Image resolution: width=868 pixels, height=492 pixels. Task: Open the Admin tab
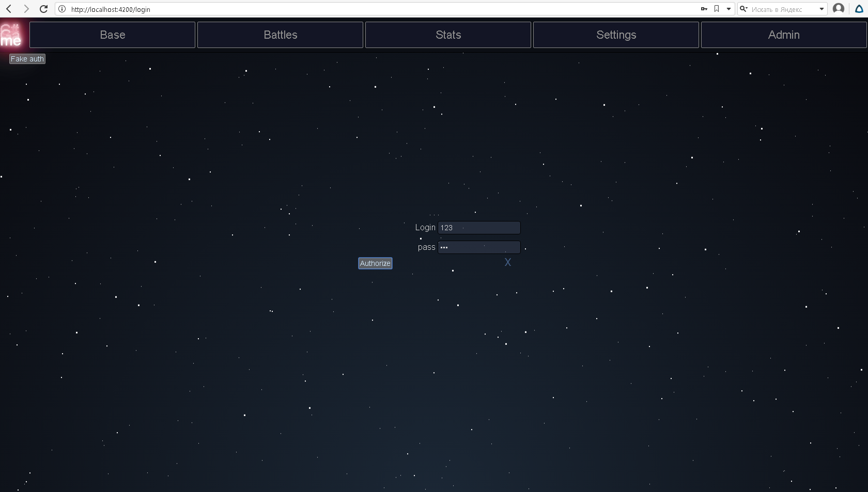click(x=784, y=35)
